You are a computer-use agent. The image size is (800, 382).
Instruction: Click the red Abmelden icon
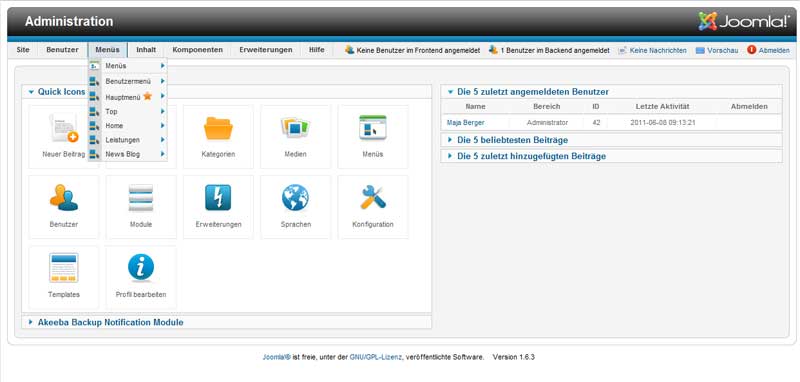(x=752, y=50)
